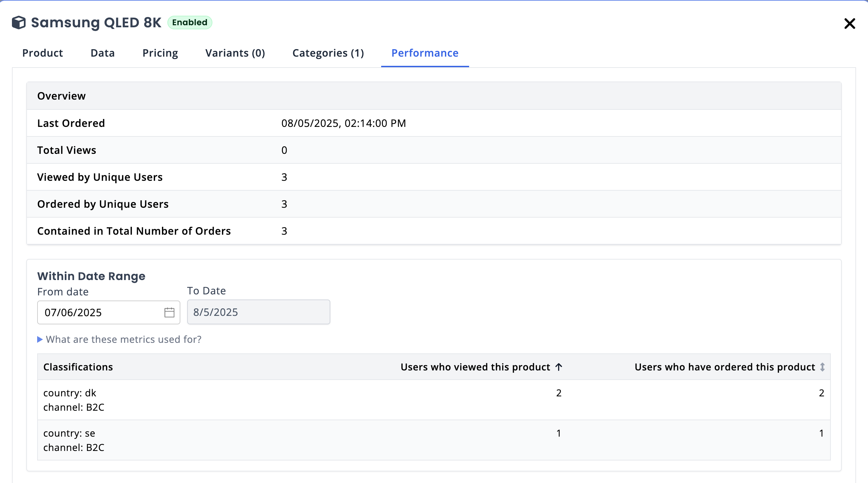Open the From date calendar picker icon
868x483 pixels.
pyautogui.click(x=169, y=312)
